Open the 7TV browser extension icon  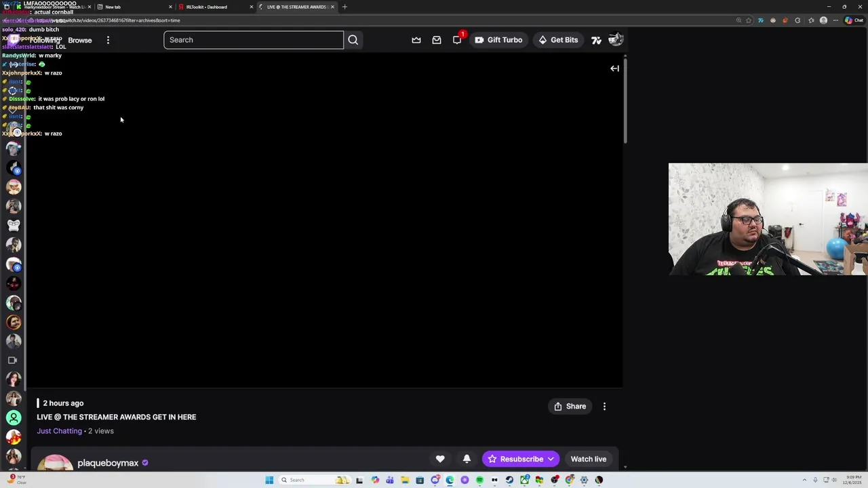pyautogui.click(x=760, y=20)
